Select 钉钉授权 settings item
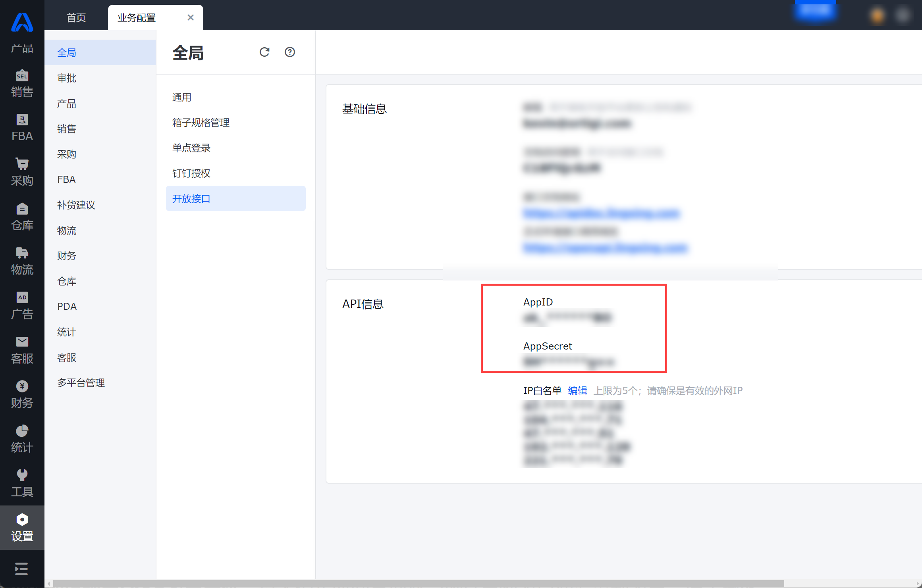922x588 pixels. (191, 173)
